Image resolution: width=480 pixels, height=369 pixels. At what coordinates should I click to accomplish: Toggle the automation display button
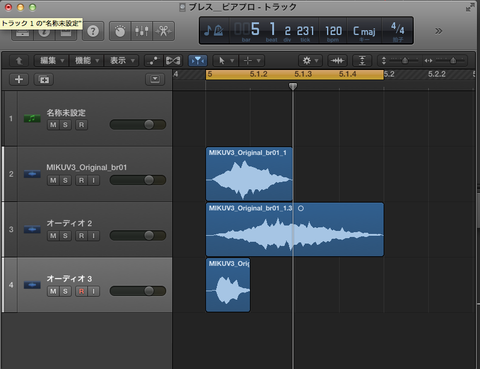click(153, 61)
